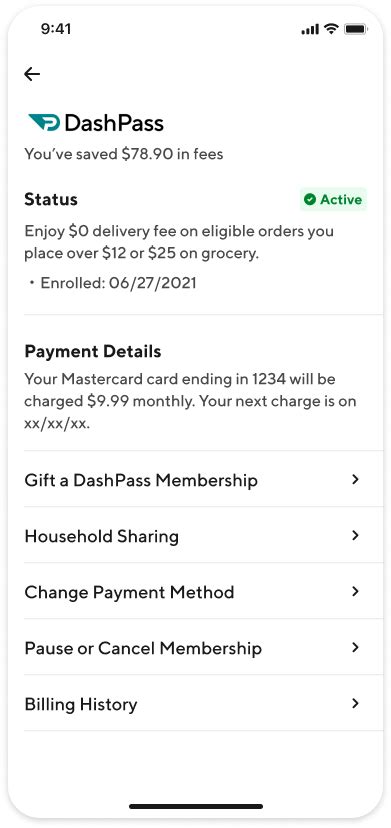Tap the Wi-Fi status icon
This screenshot has height=828, width=391.
pyautogui.click(x=331, y=29)
